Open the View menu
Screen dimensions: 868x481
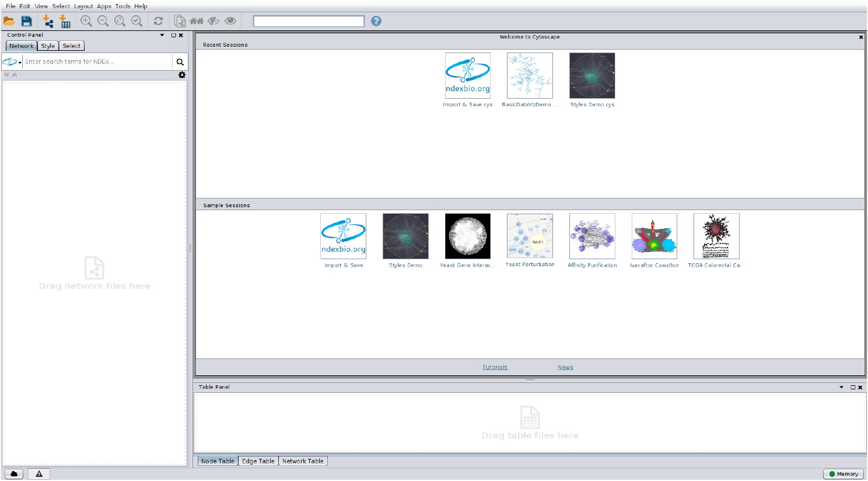pyautogui.click(x=41, y=6)
